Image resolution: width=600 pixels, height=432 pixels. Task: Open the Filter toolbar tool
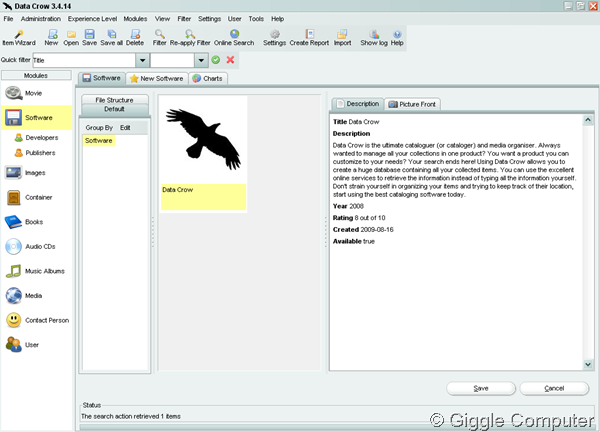pos(160,38)
